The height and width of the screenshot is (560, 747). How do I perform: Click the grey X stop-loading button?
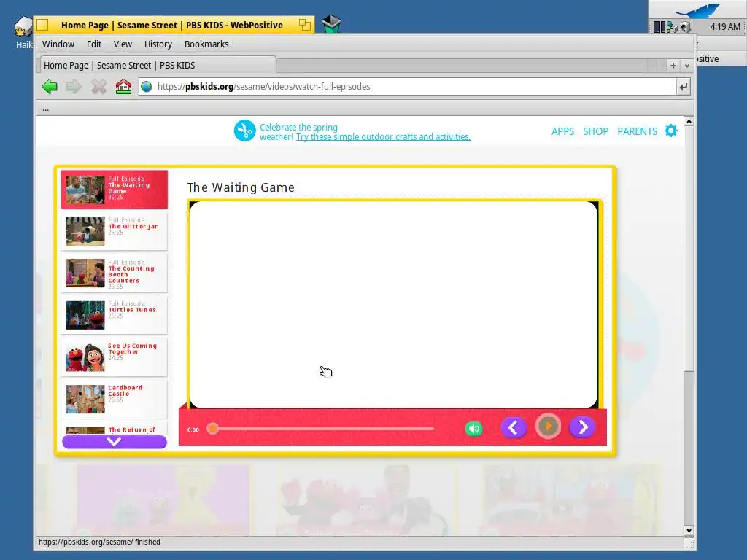coord(98,87)
